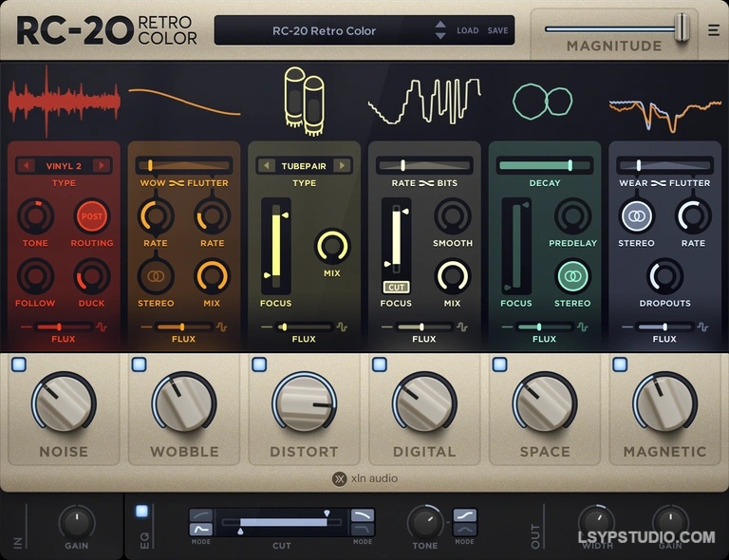Screen dimensions: 729x560
Task: Click the Digital FOCUS range bar
Action: [396, 238]
